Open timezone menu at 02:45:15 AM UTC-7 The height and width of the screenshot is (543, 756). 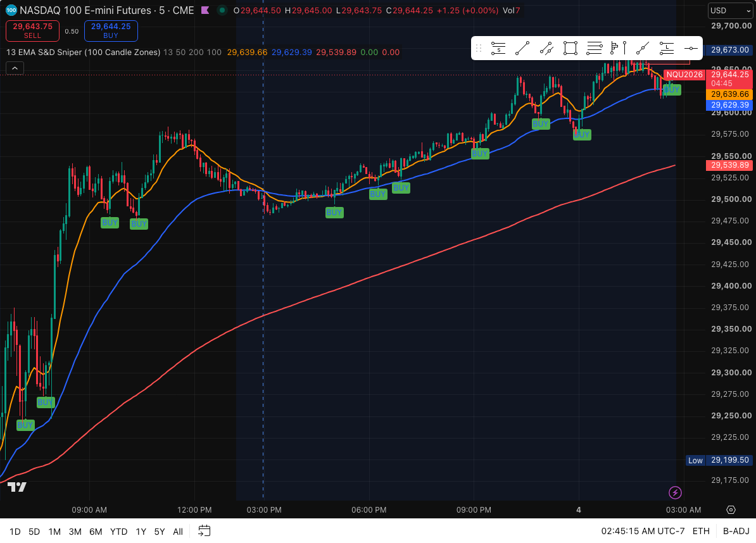pos(643,531)
